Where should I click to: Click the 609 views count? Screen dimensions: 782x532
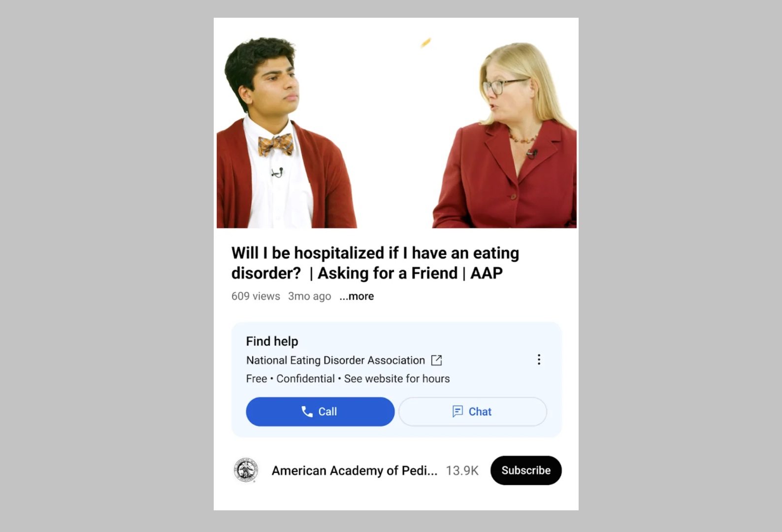pyautogui.click(x=256, y=296)
